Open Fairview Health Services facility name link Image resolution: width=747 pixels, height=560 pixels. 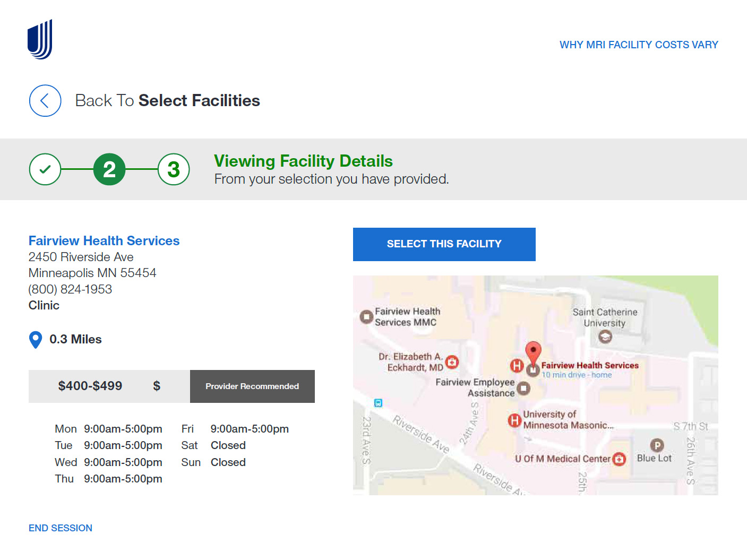104,241
